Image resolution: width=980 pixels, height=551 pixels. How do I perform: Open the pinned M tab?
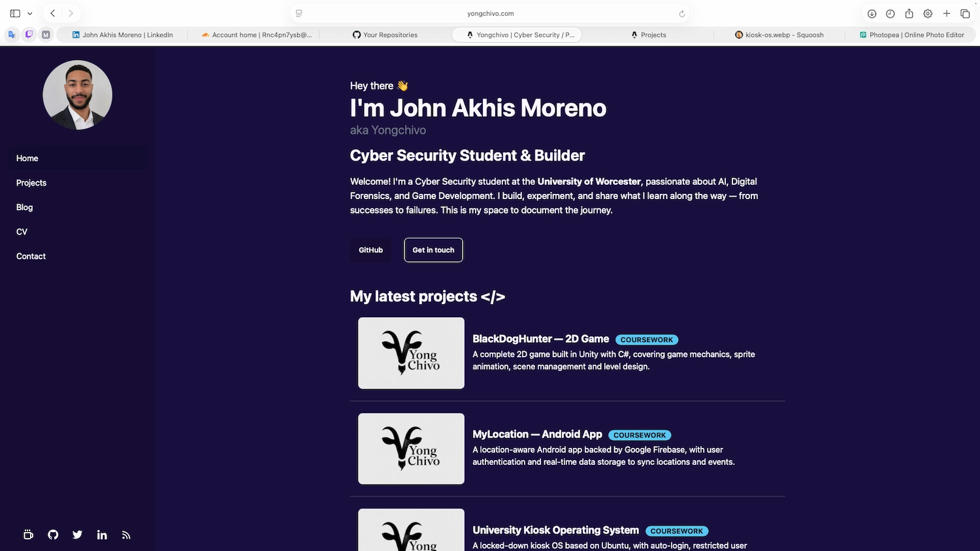click(46, 35)
